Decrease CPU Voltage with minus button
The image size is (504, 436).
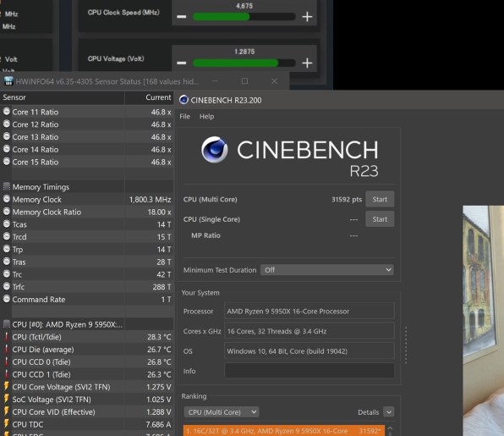(x=182, y=63)
